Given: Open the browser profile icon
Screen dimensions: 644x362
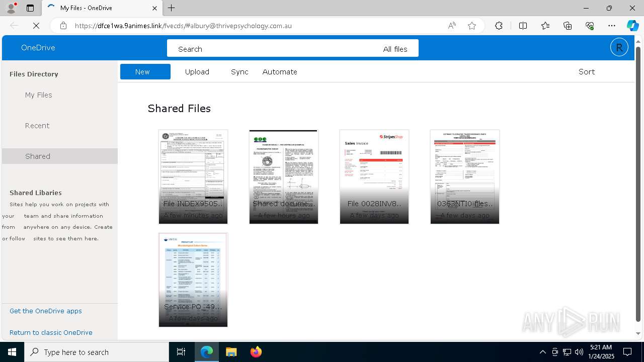Looking at the screenshot, I should pos(11,8).
